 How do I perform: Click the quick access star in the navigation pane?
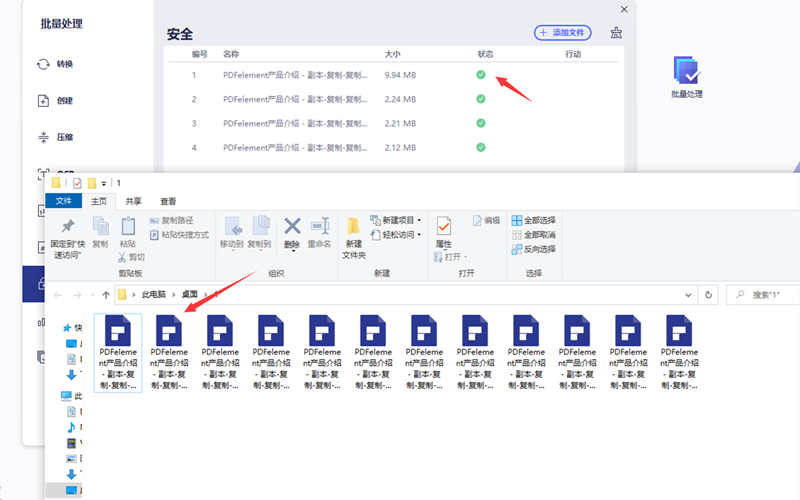click(67, 328)
